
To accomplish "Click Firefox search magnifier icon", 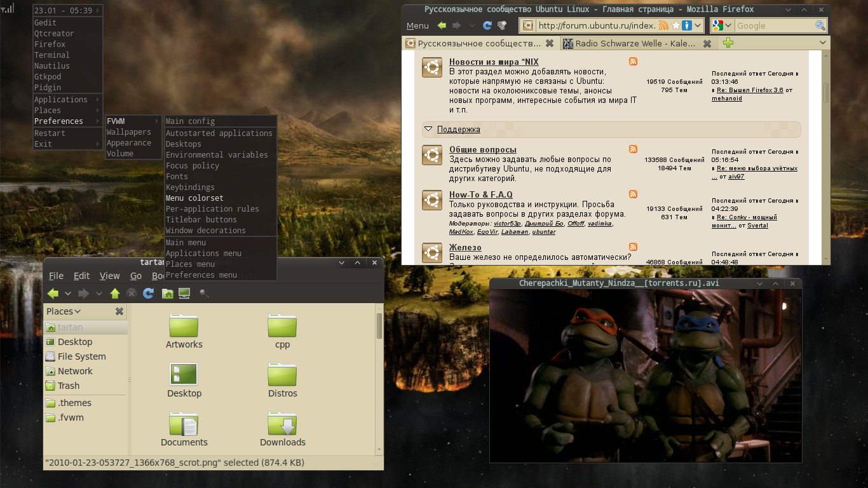I will tap(820, 25).
